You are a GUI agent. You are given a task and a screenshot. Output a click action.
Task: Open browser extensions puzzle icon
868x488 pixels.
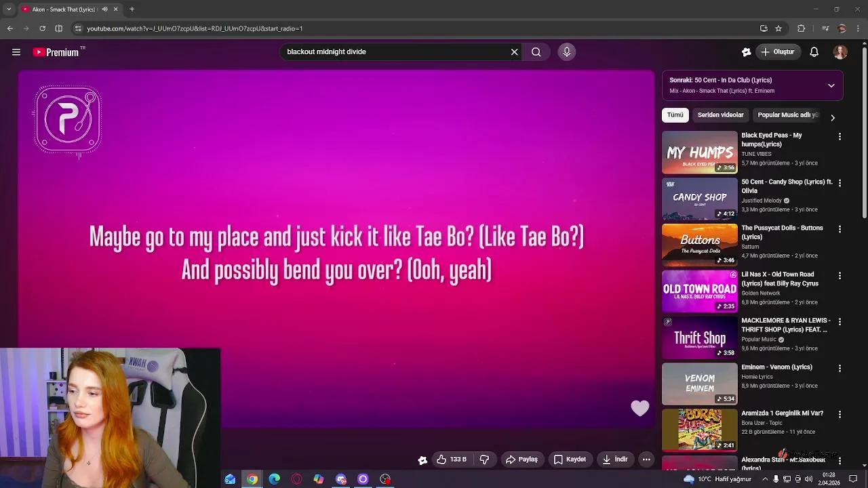tap(802, 28)
